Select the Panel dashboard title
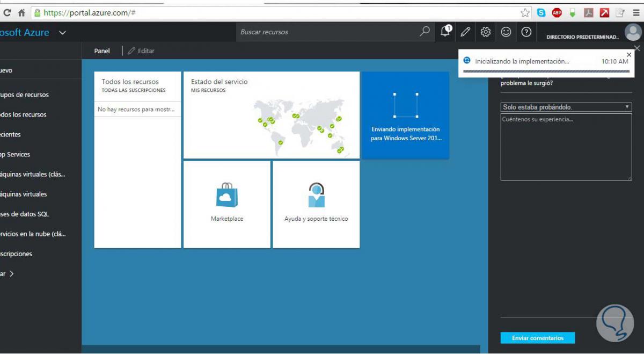644x354 pixels. [102, 51]
